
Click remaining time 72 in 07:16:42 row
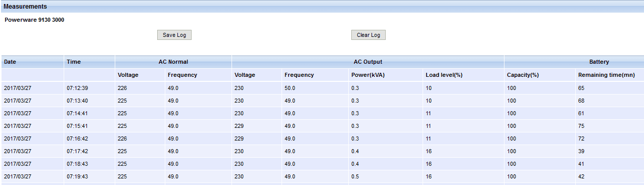click(581, 138)
